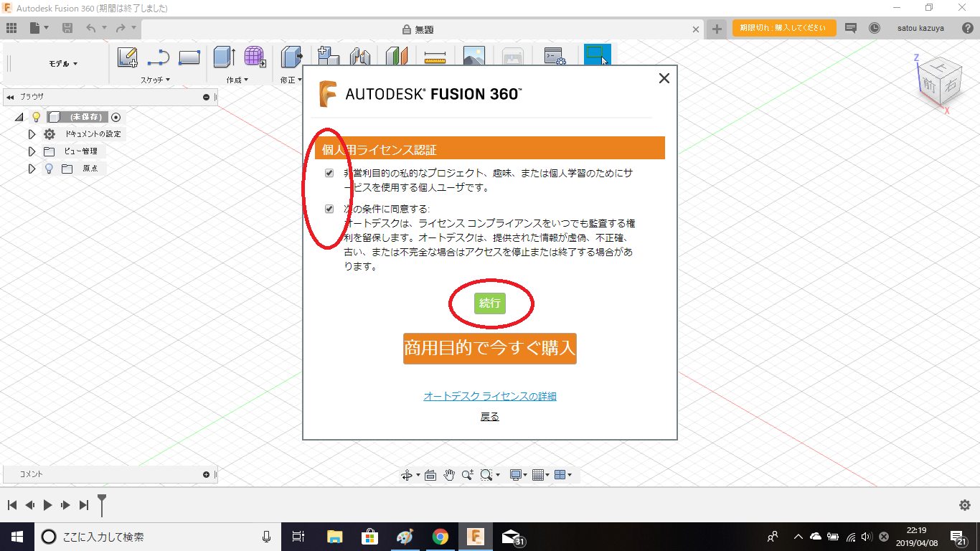Click the timeline position marker
The height and width of the screenshot is (551, 980).
[102, 504]
